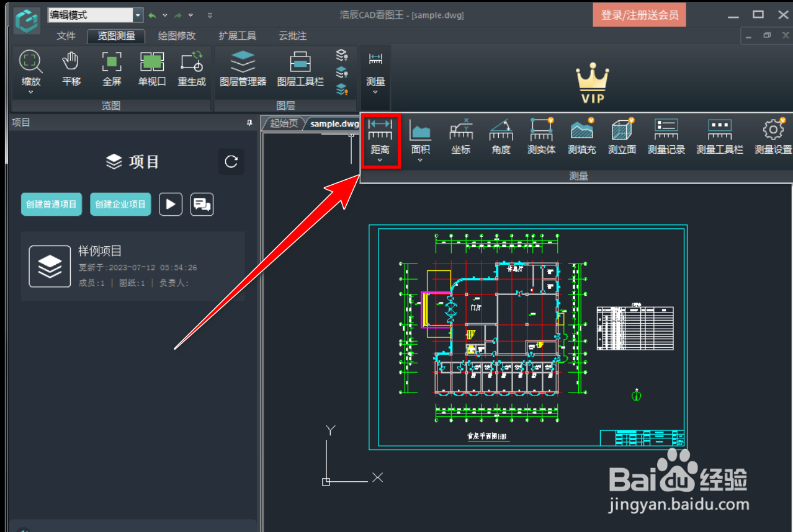Open the application logo menu
The width and height of the screenshot is (793, 532).
click(x=27, y=22)
